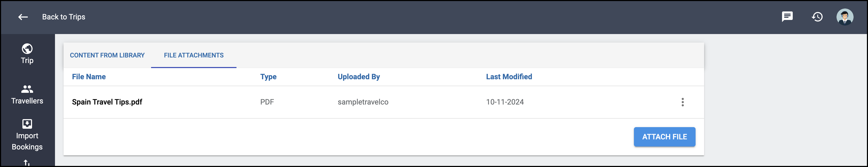
Task: Sort by Last Modified column header
Action: [x=509, y=77]
